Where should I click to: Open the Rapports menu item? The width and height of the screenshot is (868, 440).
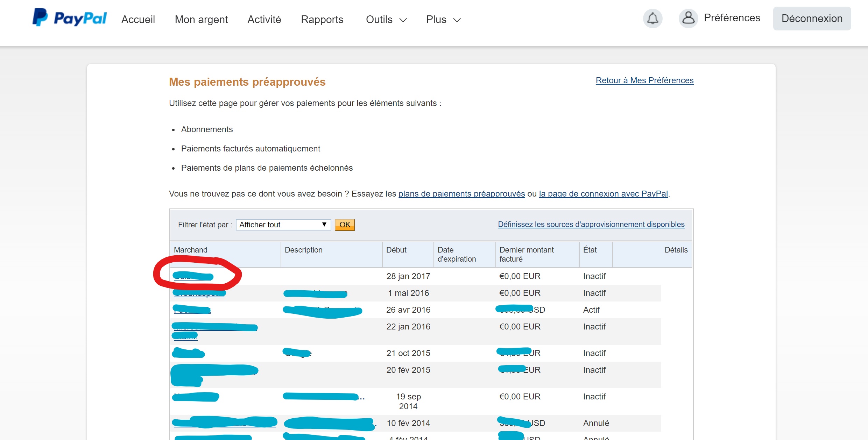(x=322, y=20)
